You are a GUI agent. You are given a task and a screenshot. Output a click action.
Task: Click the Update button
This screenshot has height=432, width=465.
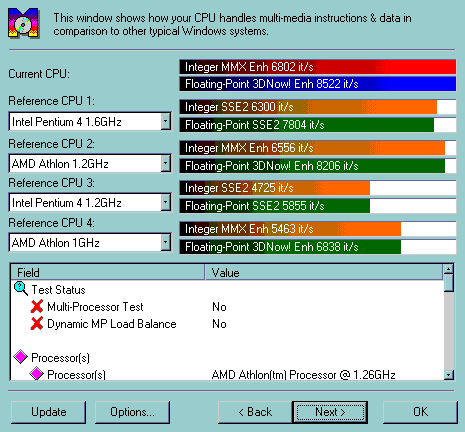pos(48,412)
